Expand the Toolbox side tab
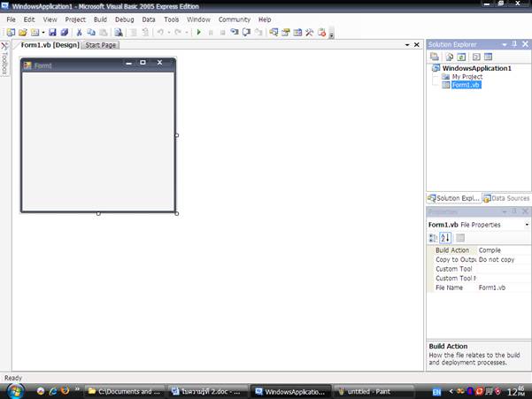 click(4, 59)
